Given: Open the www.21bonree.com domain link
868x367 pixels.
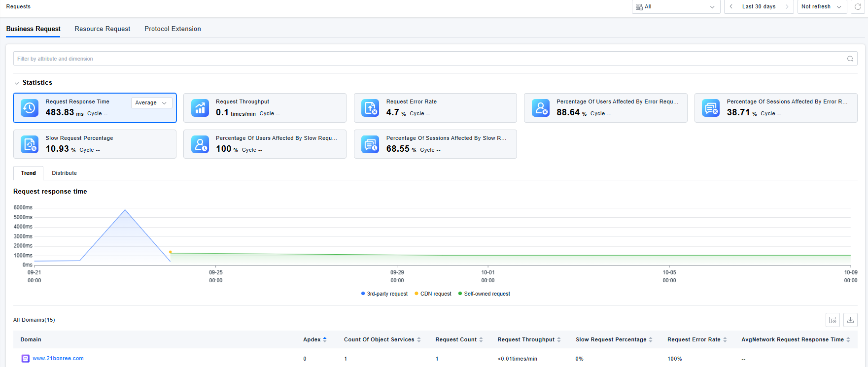Looking at the screenshot, I should click(x=58, y=359).
